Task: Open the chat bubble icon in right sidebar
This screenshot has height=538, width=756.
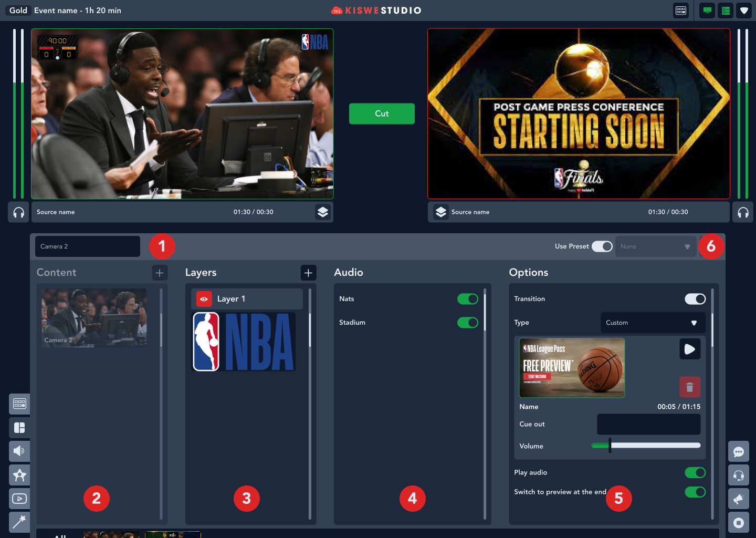Action: click(x=739, y=451)
